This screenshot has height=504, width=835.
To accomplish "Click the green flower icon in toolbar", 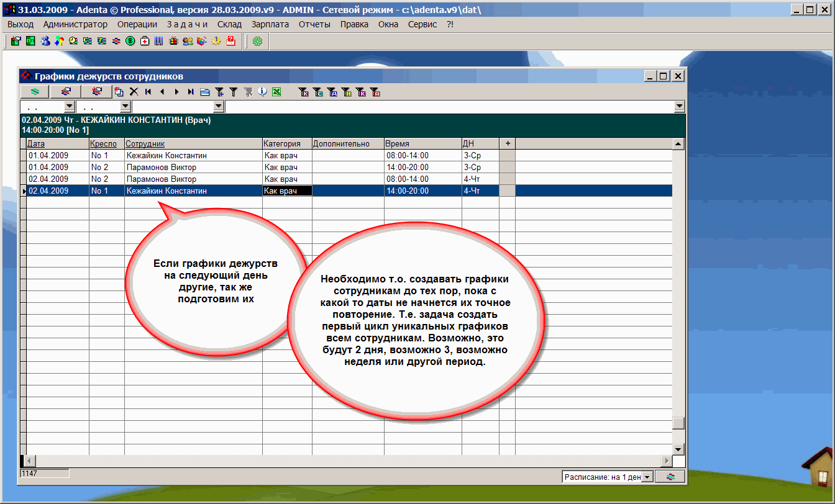I will pos(257,42).
